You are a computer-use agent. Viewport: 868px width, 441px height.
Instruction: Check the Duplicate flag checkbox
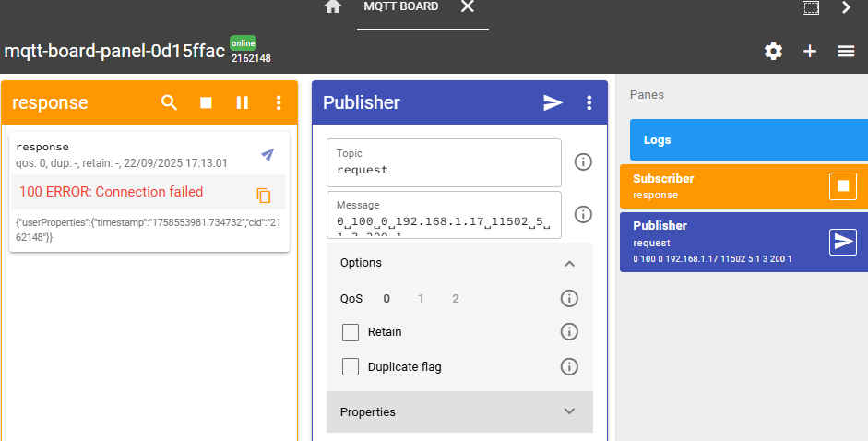[351, 367]
